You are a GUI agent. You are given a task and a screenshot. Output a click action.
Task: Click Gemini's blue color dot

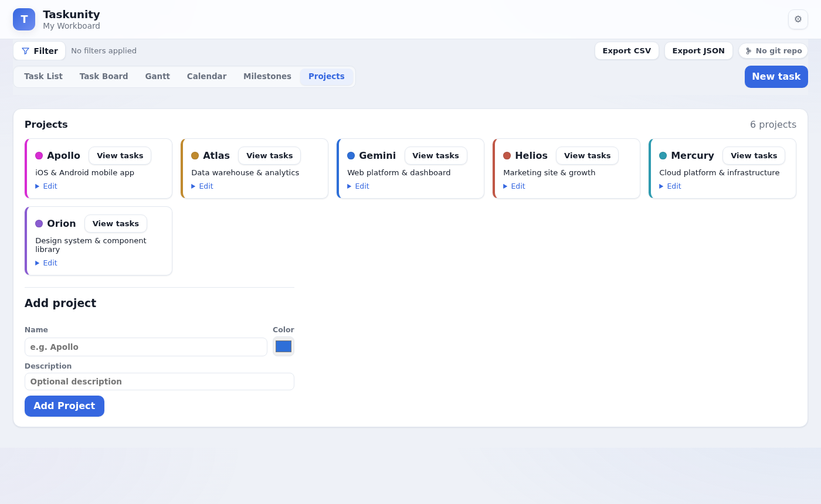point(351,156)
